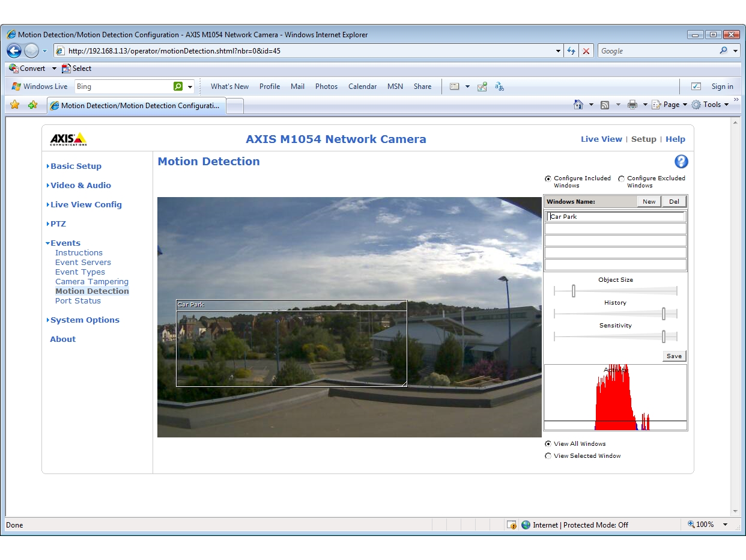Open the address bar history dropdown
The image size is (746, 560).
pyautogui.click(x=558, y=51)
